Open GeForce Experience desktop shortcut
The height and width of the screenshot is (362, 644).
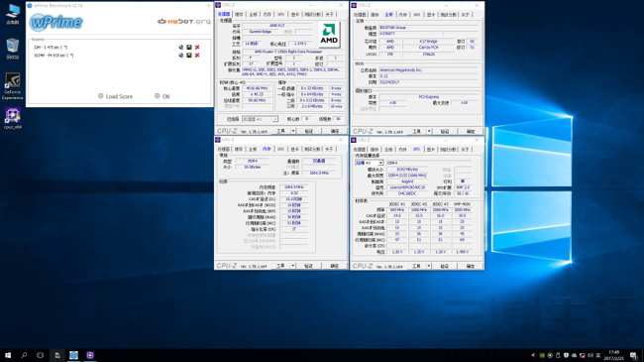pyautogui.click(x=12, y=86)
